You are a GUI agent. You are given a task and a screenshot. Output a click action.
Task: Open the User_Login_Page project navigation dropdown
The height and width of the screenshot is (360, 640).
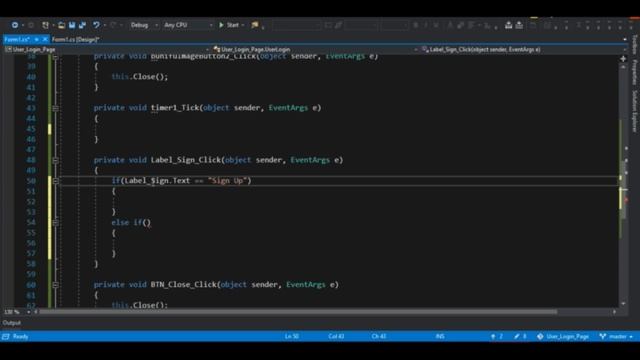[x=107, y=49]
